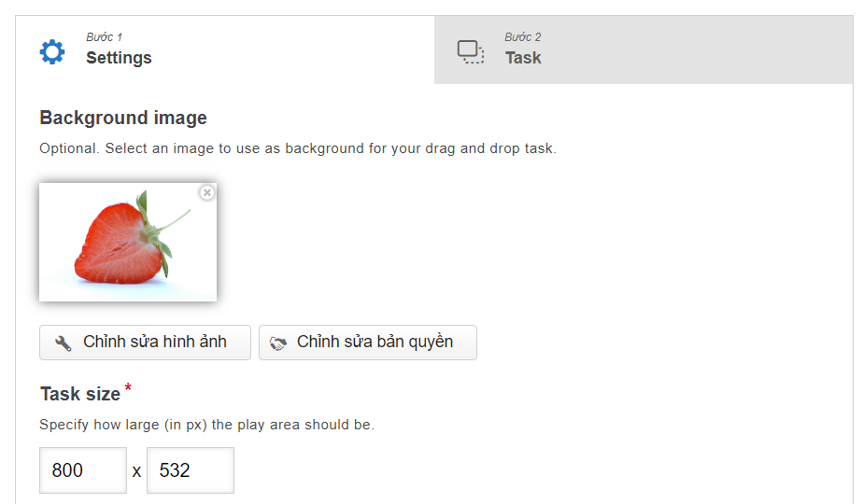Focus the width field showing 800

83,470
